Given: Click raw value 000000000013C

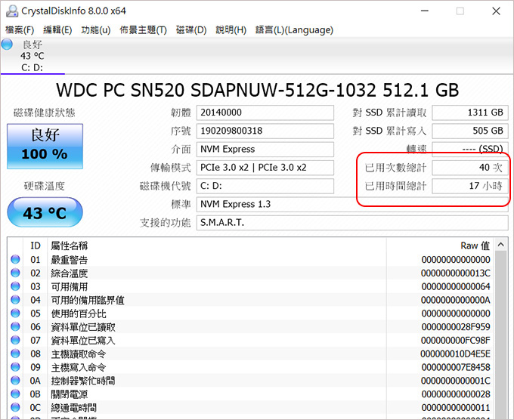Looking at the screenshot, I should (x=456, y=273).
